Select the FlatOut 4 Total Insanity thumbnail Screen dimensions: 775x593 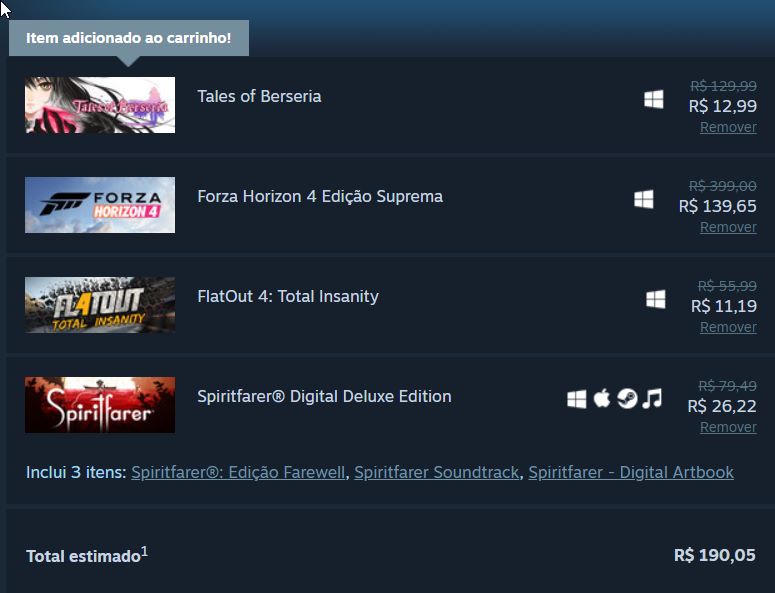click(100, 305)
